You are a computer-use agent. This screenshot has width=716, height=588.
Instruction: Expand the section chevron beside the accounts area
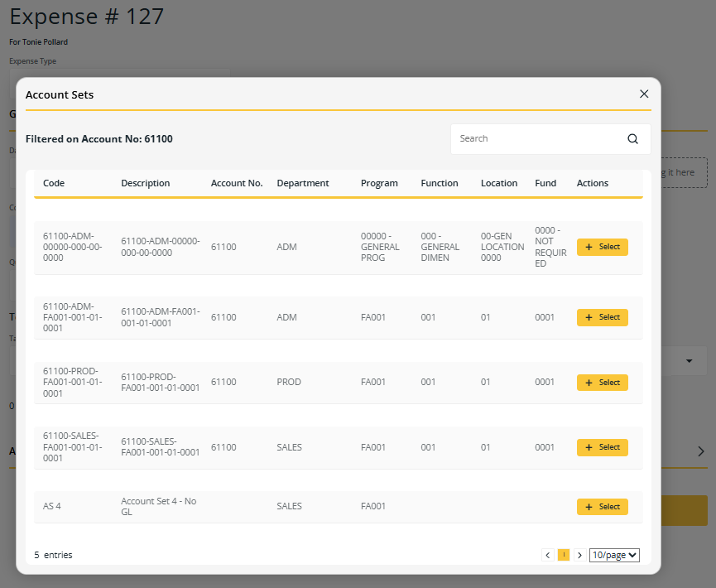[x=700, y=452]
